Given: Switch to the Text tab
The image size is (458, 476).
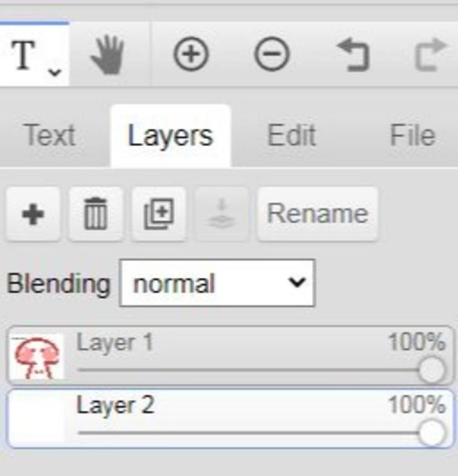Looking at the screenshot, I should point(50,136).
